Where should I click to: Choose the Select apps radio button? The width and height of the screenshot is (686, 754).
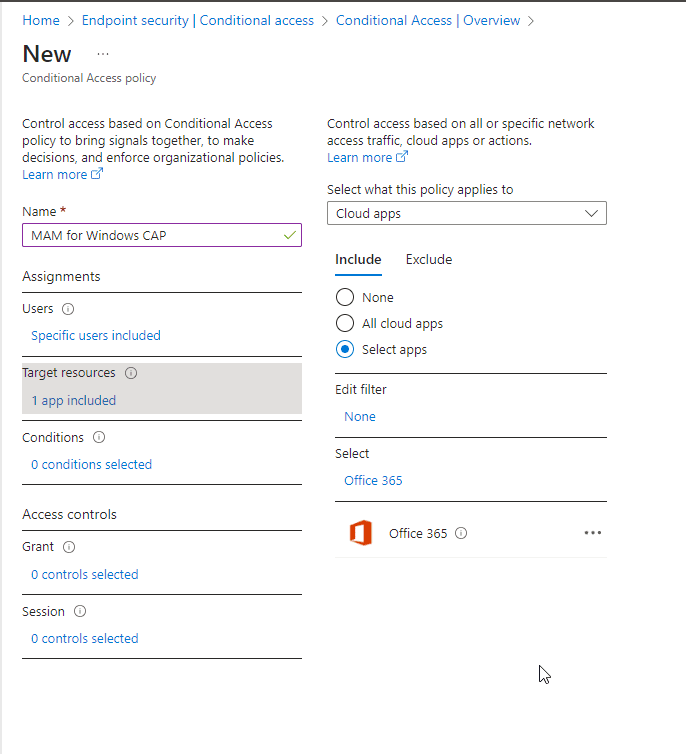click(345, 349)
